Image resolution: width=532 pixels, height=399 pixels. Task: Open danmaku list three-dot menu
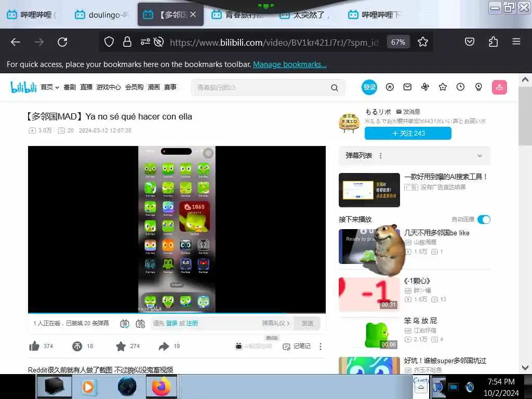381,156
